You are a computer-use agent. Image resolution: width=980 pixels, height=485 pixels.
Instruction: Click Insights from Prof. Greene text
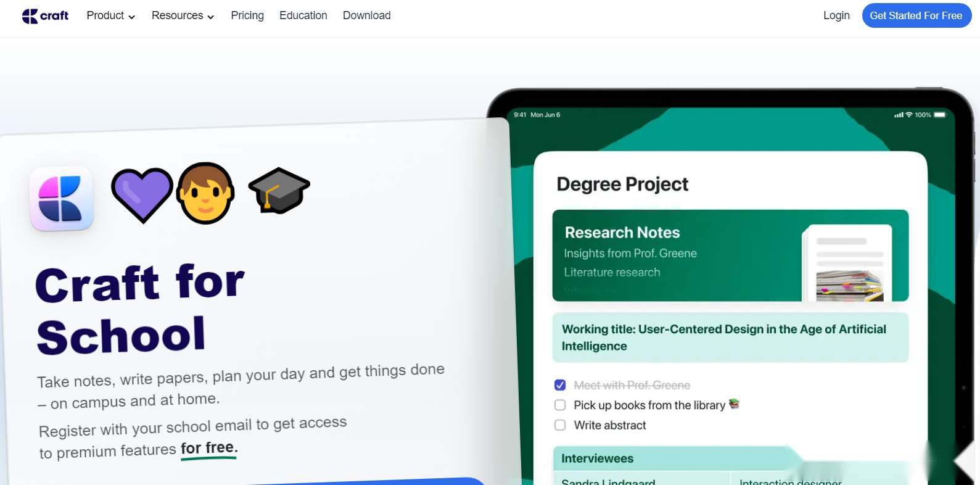(630, 253)
